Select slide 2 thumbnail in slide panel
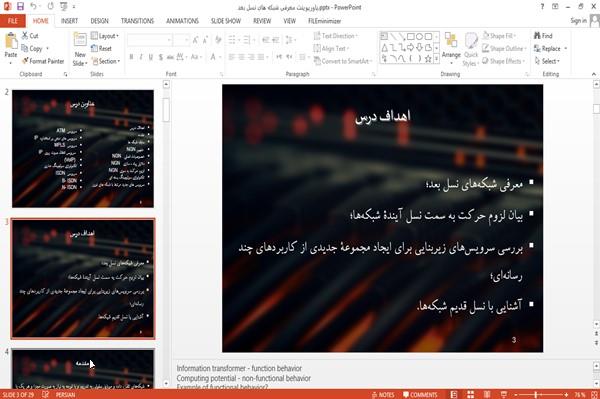 [x=83, y=149]
